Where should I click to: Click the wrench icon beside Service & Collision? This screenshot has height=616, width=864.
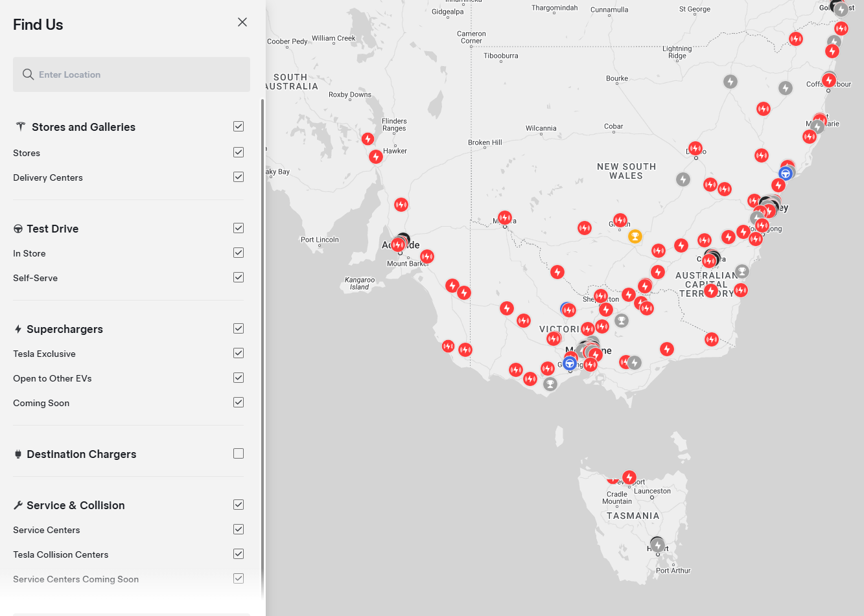[18, 505]
